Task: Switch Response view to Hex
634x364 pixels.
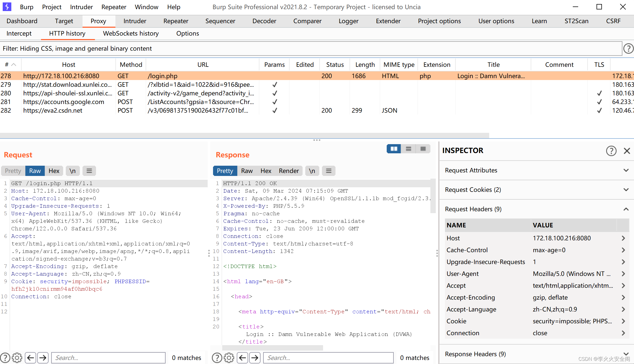Action: [266, 171]
